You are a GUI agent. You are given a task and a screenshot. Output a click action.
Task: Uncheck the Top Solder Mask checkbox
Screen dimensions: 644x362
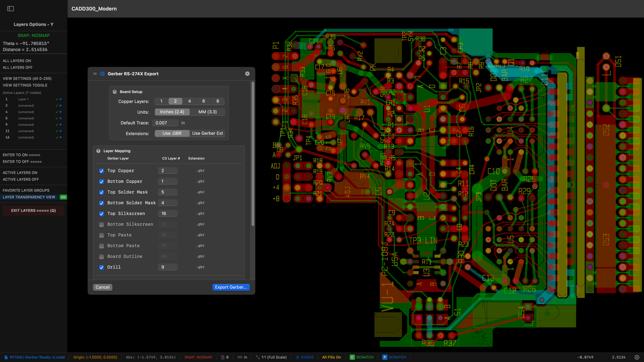click(101, 192)
